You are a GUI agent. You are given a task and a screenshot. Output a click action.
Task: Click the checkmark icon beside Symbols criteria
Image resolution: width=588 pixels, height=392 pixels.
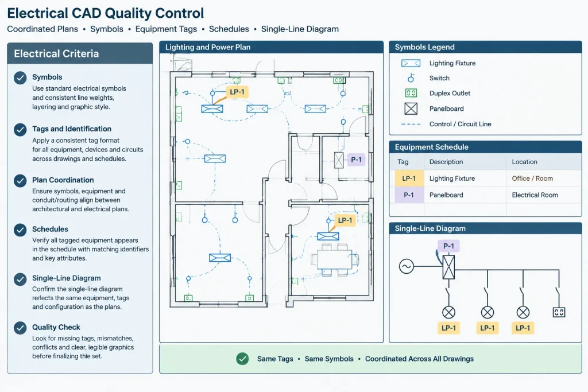20,78
